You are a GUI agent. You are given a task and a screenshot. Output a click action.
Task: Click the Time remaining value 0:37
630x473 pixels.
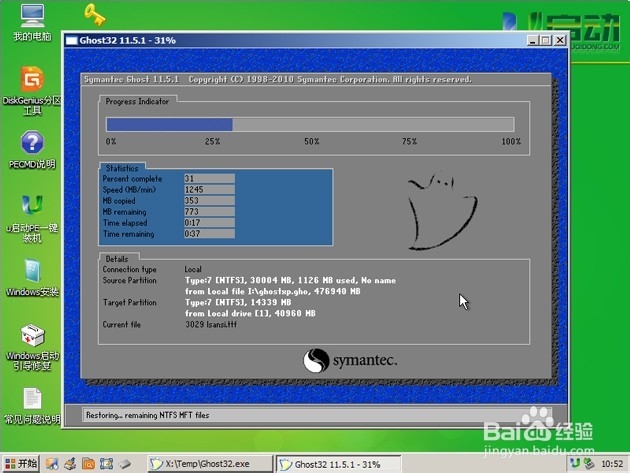pyautogui.click(x=209, y=234)
